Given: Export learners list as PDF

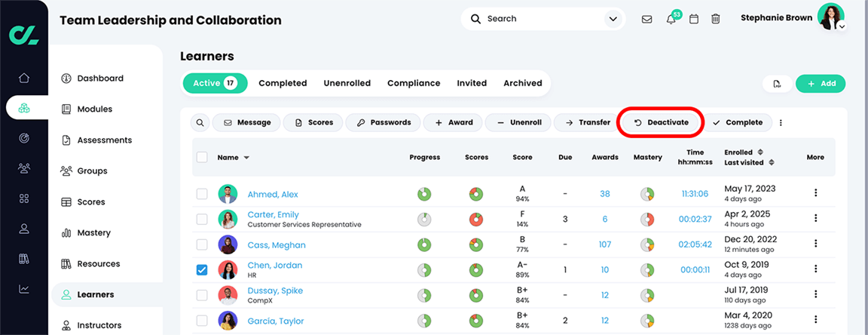Looking at the screenshot, I should click(x=778, y=84).
